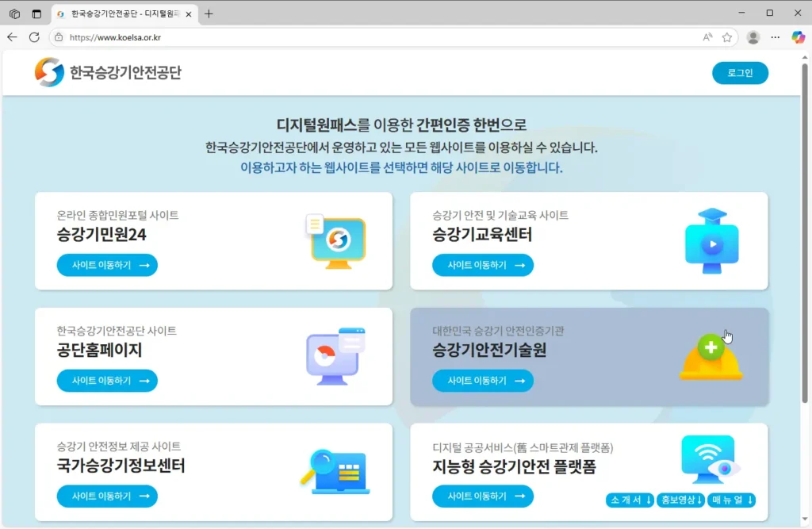This screenshot has width=812, height=529.
Task: Click the 로그인 button
Action: tap(740, 73)
